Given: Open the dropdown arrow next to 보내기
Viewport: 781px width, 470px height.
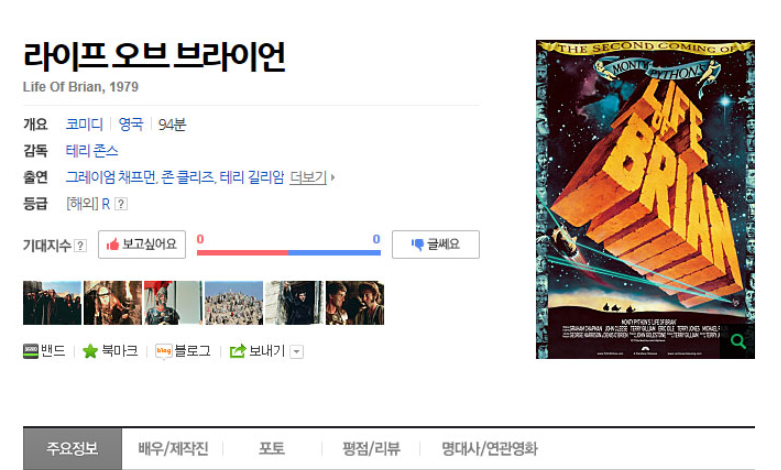Looking at the screenshot, I should pos(297,352).
